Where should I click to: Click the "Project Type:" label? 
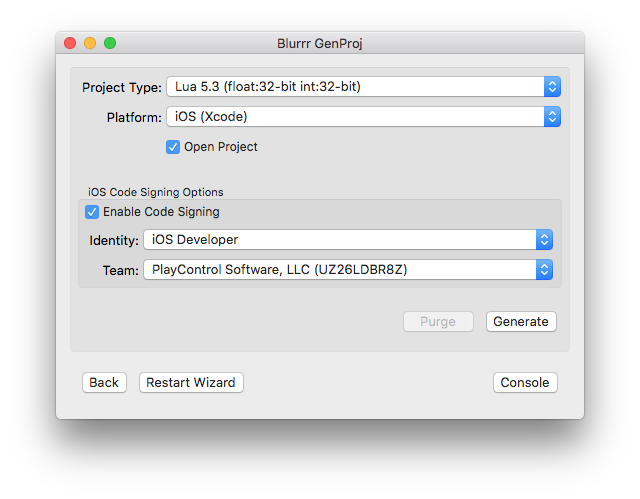[121, 87]
